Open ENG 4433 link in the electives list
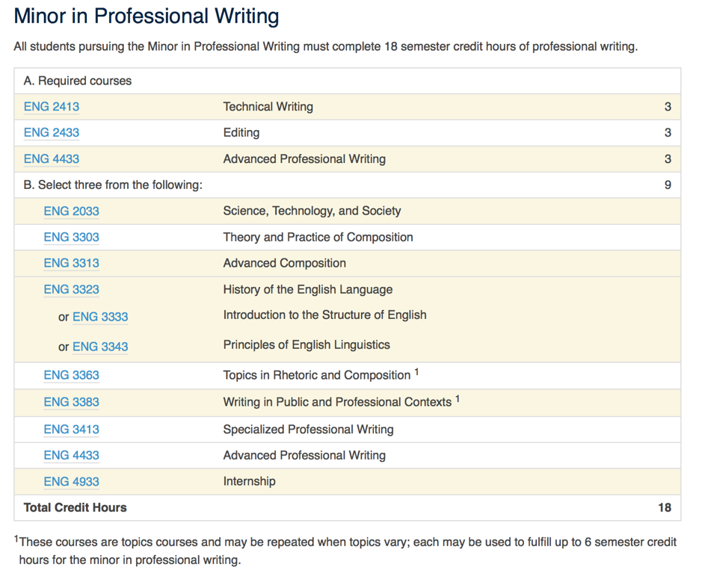702x588 pixels. pos(71,456)
